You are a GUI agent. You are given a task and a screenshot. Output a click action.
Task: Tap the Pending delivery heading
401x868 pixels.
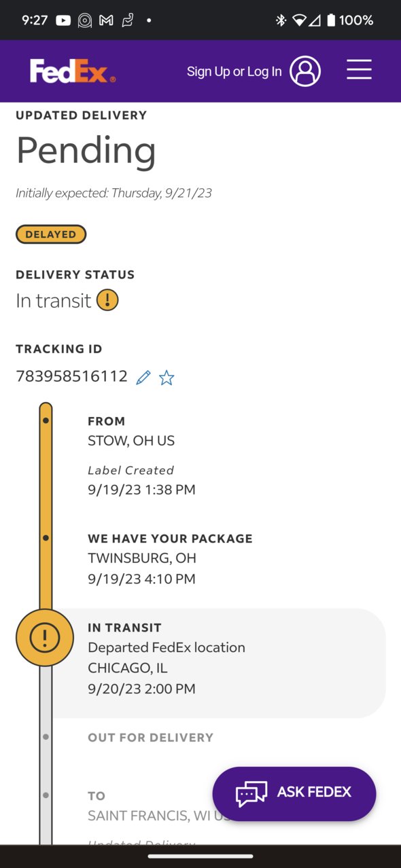tap(86, 150)
